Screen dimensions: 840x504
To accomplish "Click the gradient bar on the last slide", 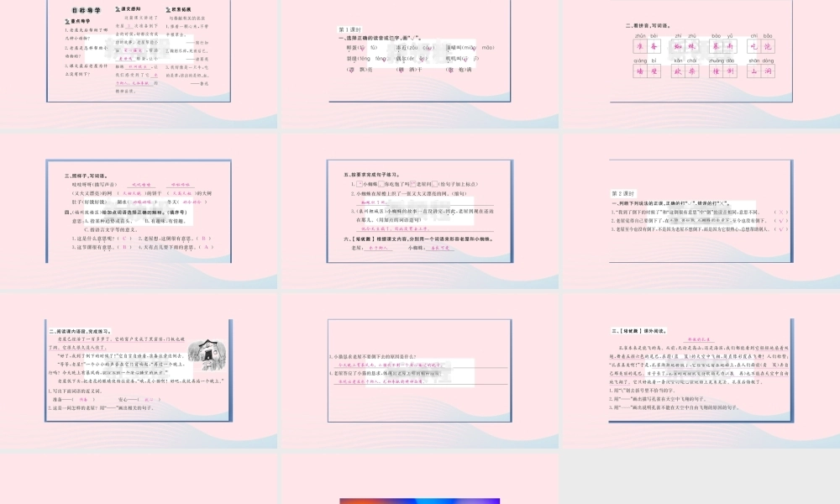I will 419,501.
